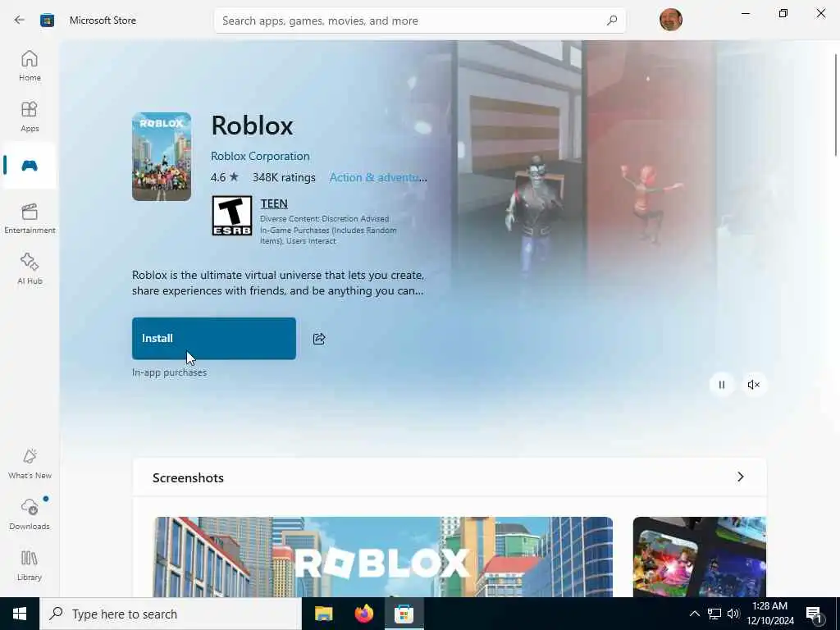The height and width of the screenshot is (630, 840).
Task: Click the In-app purchases label
Action: (x=169, y=372)
